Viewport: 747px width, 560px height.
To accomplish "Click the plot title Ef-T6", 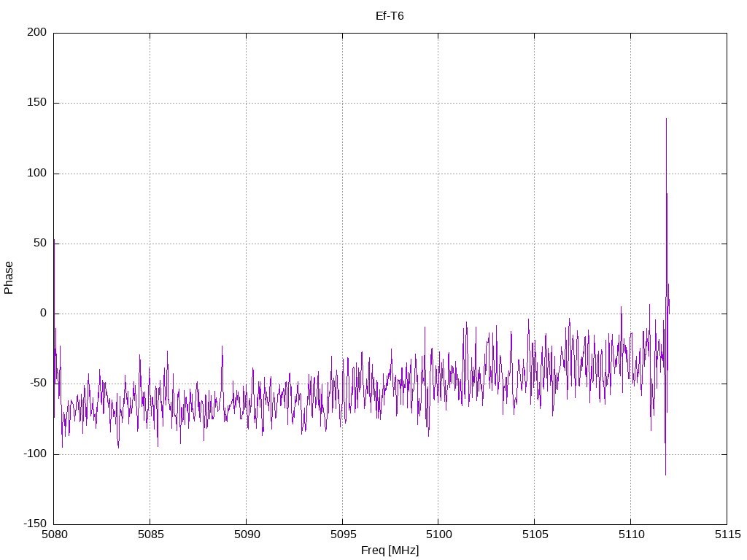I will (x=390, y=15).
